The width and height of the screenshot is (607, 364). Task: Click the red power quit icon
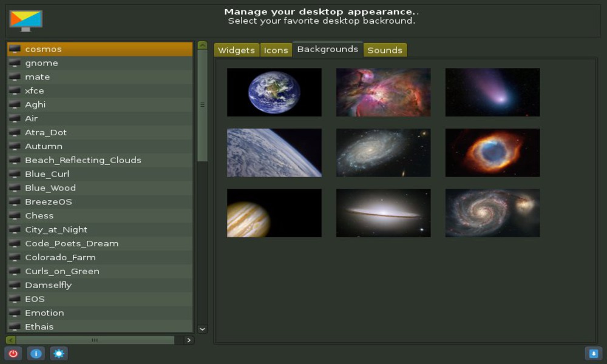point(13,354)
